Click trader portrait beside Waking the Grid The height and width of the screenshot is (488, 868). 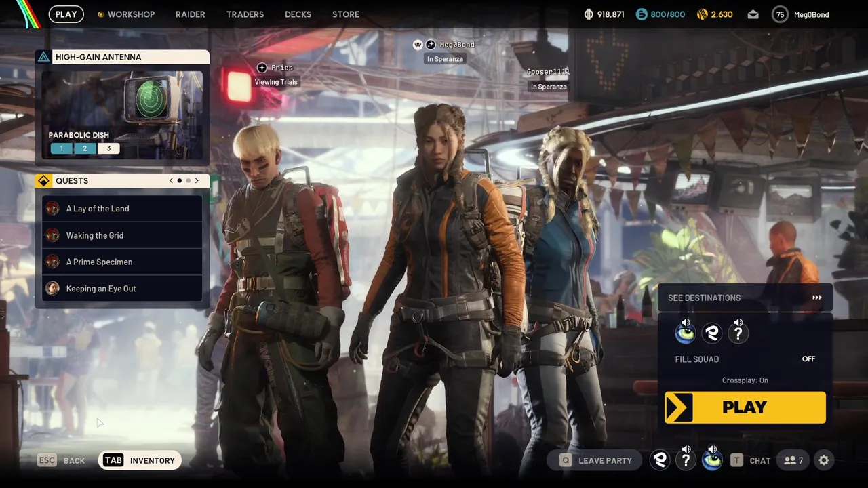click(x=52, y=235)
